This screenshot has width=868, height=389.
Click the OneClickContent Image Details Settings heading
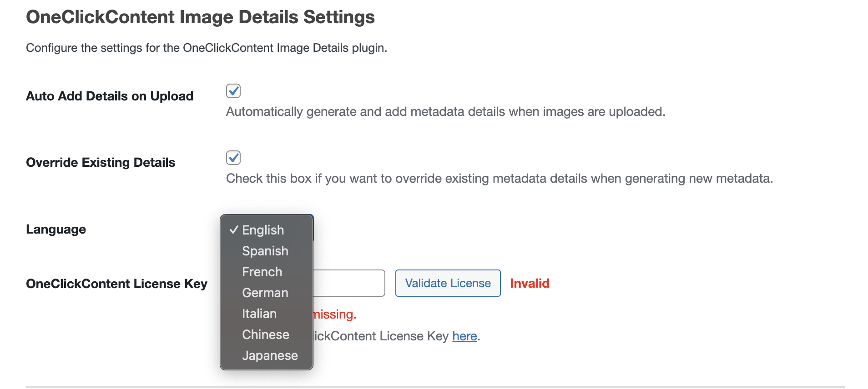pos(200,17)
